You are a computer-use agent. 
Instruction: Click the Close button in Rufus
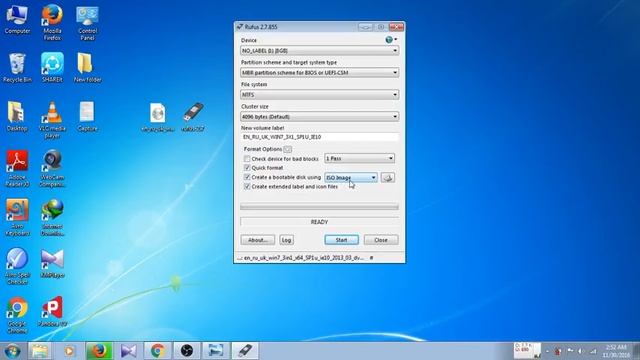[x=381, y=240]
